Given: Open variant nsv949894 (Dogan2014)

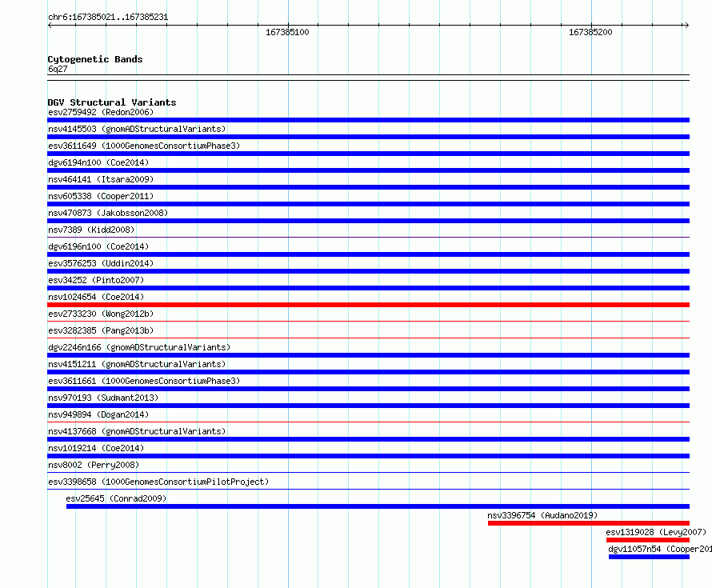Looking at the screenshot, I should [98, 414].
